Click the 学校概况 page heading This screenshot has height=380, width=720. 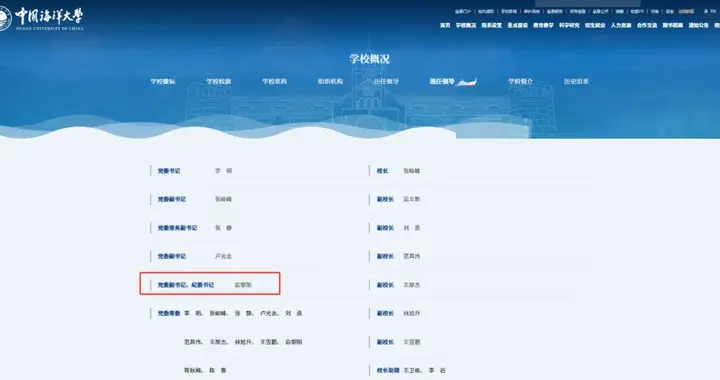coord(370,59)
